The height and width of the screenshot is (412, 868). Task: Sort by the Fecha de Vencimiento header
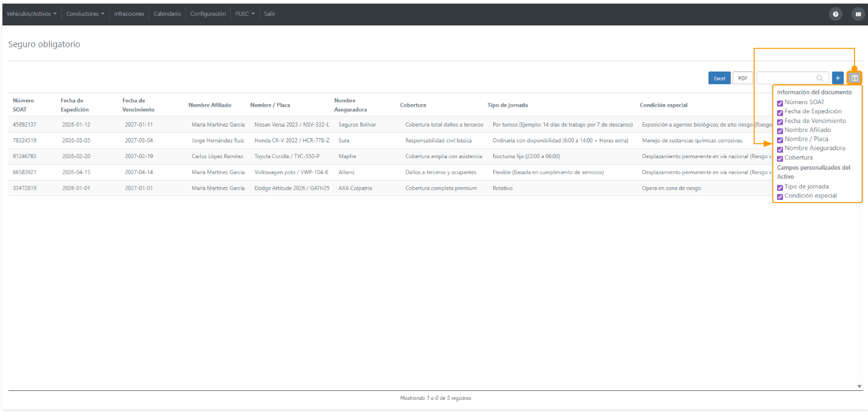[x=138, y=105]
